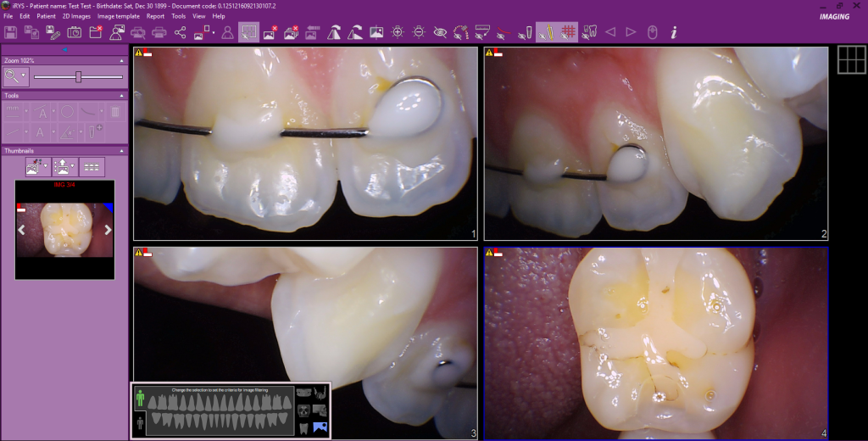Image resolution: width=868 pixels, height=441 pixels.
Task: Toggle the teeth overlay visibility icon
Action: click(590, 32)
